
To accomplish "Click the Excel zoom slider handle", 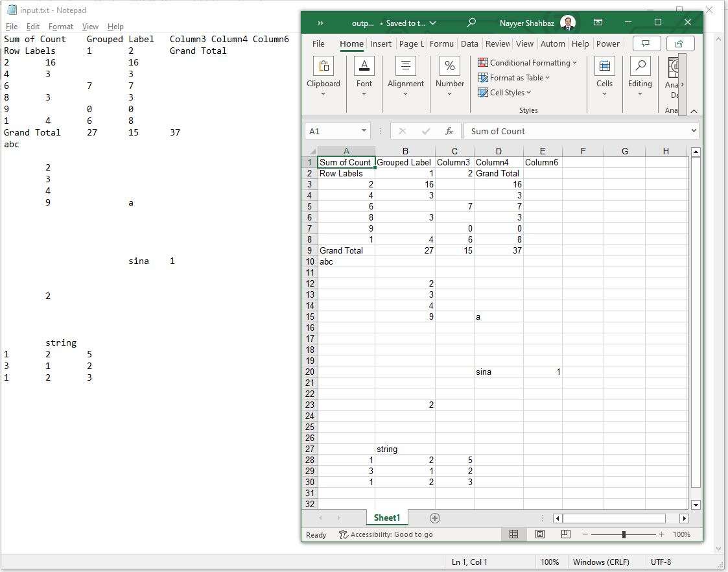I will click(624, 534).
